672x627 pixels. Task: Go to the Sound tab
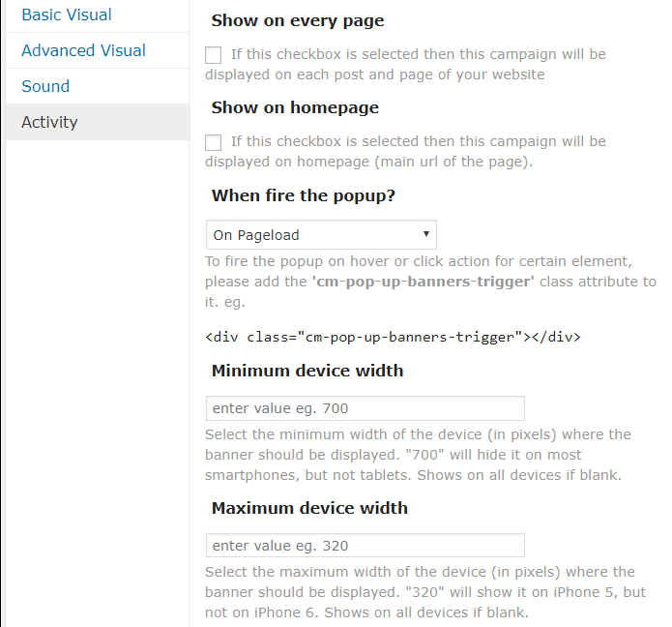[45, 86]
